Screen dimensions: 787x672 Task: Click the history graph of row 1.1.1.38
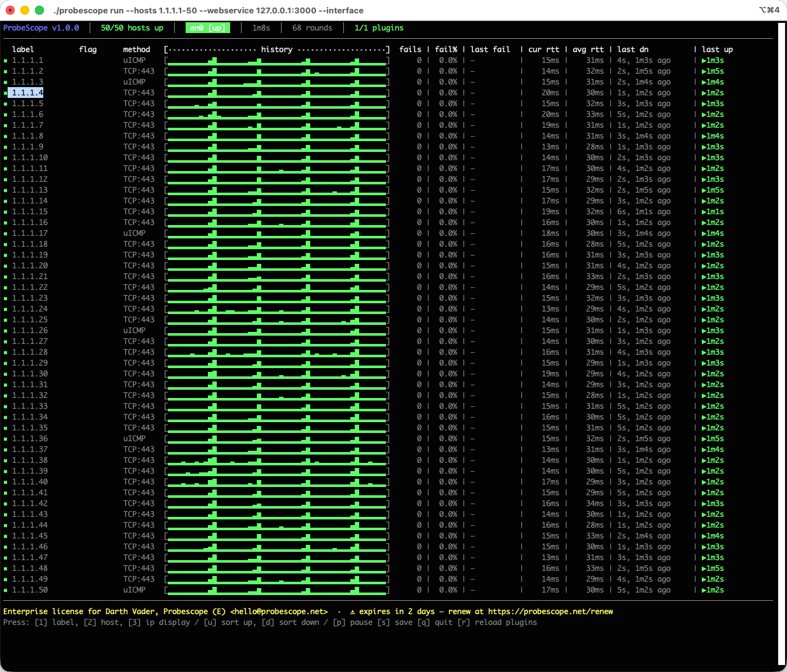point(277,461)
